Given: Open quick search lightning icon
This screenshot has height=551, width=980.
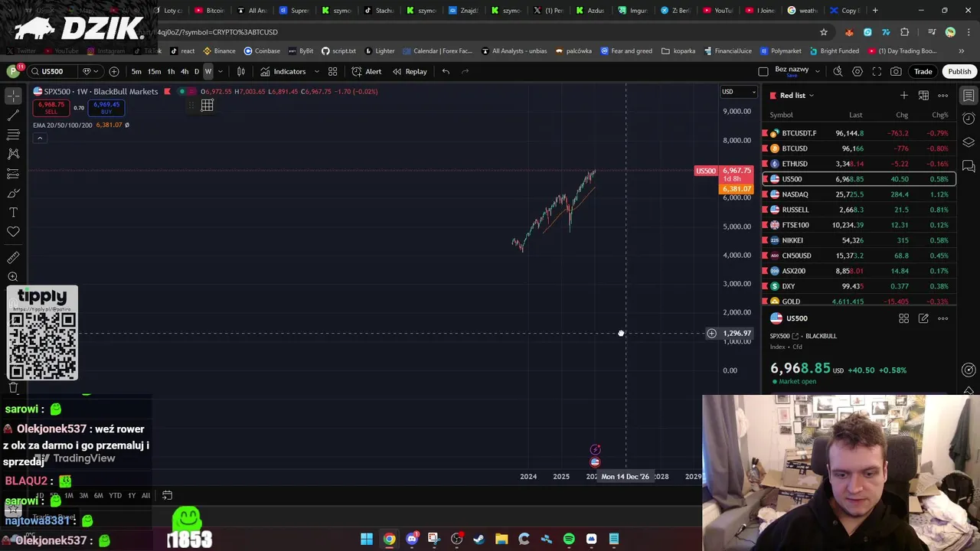Looking at the screenshot, I should coord(838,71).
